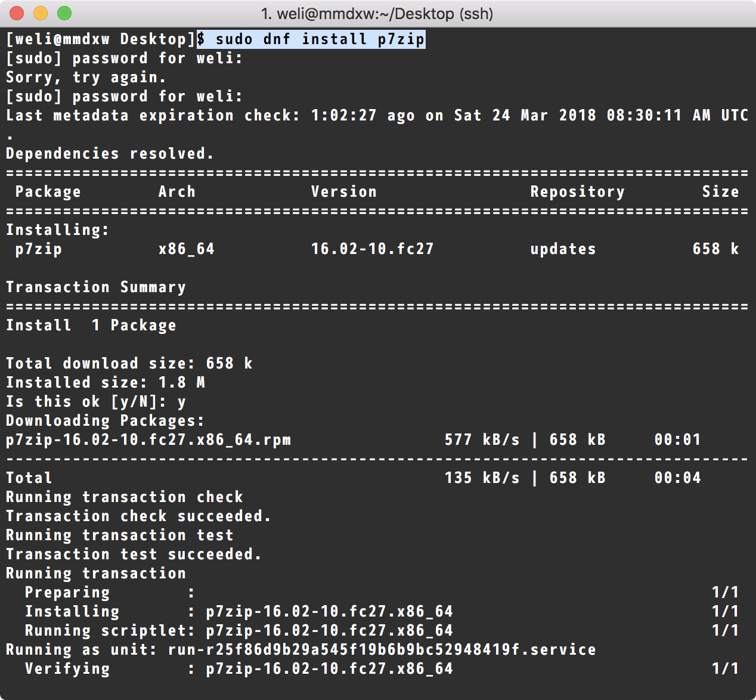Click the 'x86_64' arch value
This screenshot has width=756, height=700.
(187, 249)
